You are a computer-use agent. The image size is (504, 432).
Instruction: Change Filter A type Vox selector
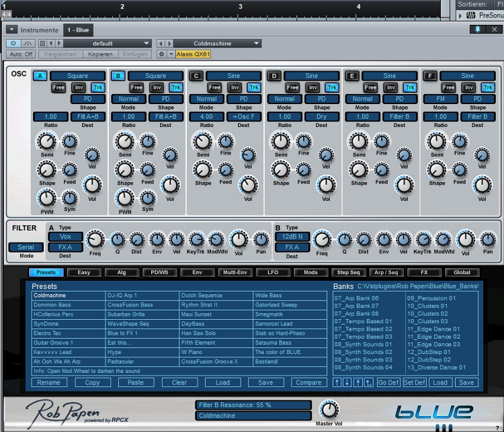[65, 236]
